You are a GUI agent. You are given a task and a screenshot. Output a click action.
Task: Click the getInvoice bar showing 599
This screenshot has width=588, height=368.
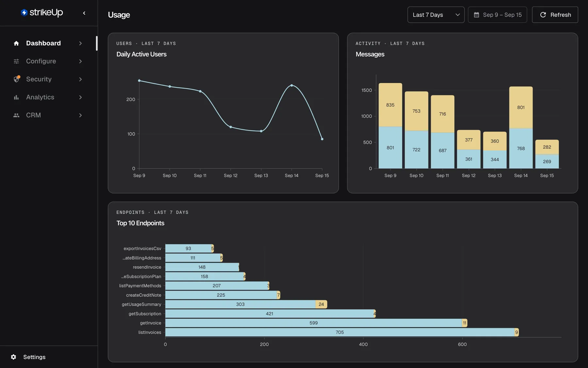point(314,323)
